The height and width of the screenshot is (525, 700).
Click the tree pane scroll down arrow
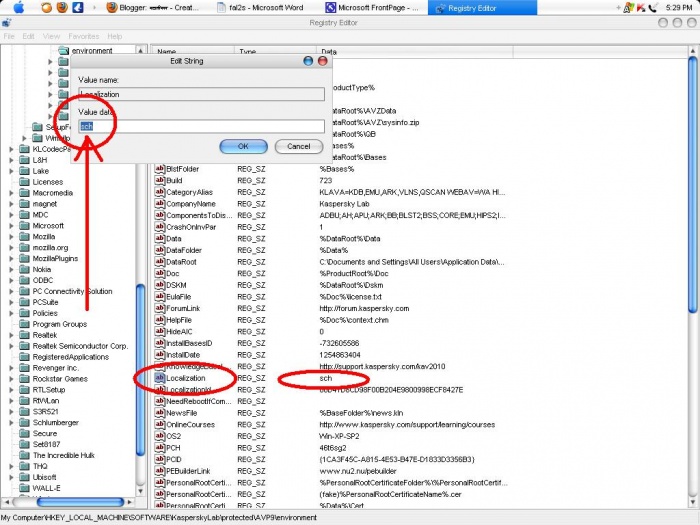click(x=140, y=491)
